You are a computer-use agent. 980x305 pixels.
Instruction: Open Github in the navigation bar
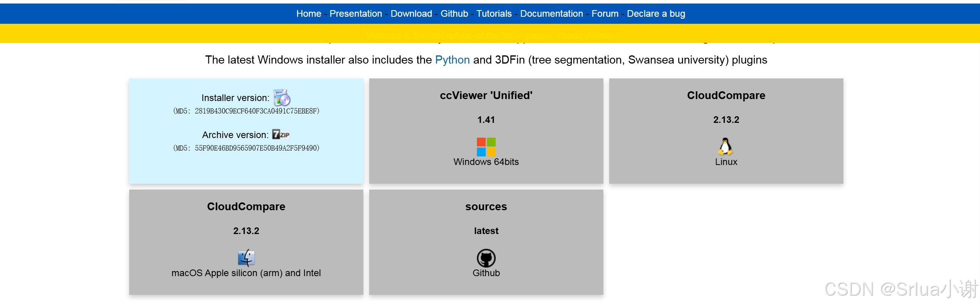pos(454,14)
